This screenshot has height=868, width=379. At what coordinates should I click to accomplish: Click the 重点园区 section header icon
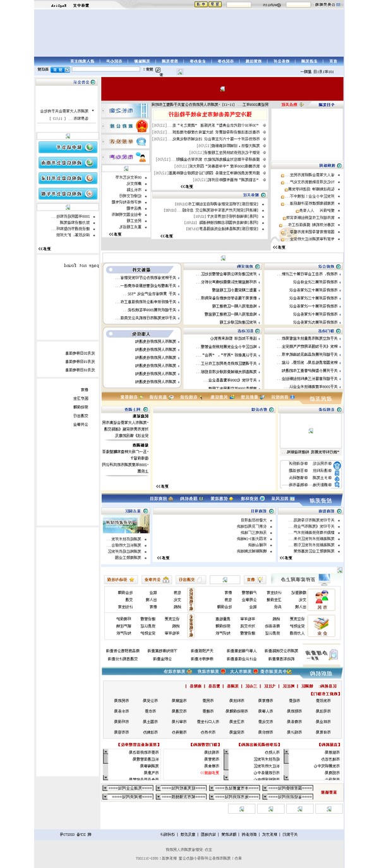147,511
